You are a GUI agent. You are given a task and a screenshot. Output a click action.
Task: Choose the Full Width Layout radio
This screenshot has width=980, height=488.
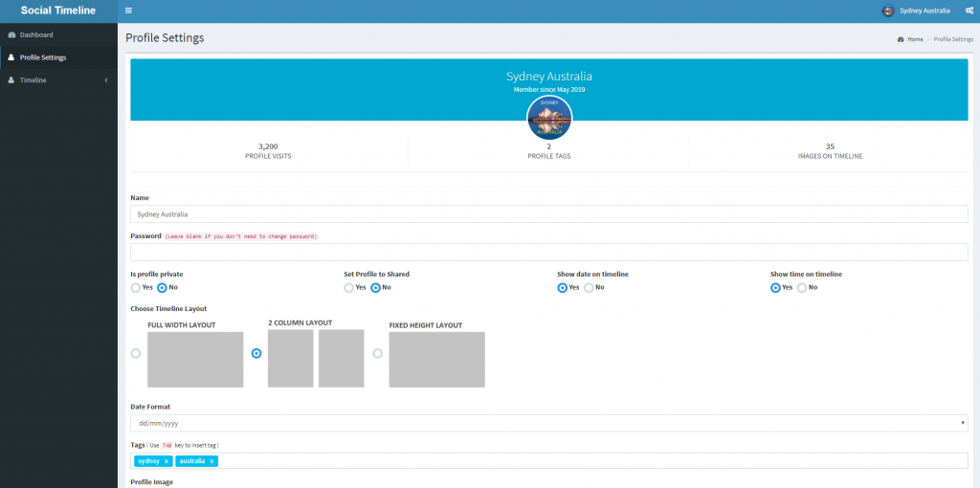tap(136, 354)
